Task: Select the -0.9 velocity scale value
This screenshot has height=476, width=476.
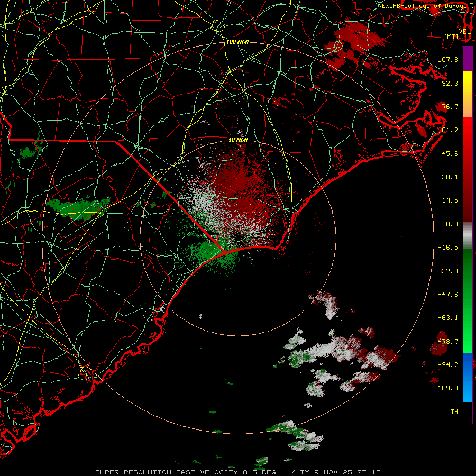Action: tap(450, 224)
